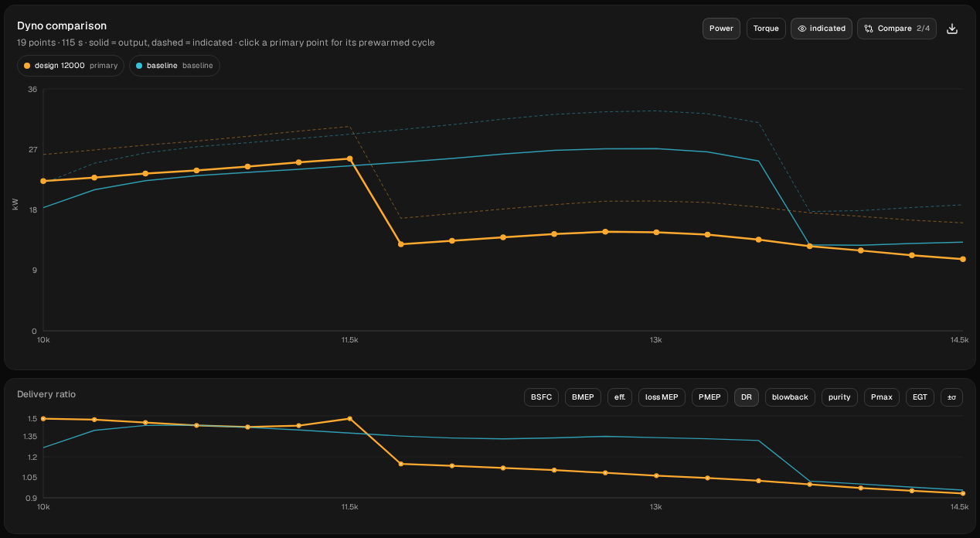The width and height of the screenshot is (980, 538).
Task: Click the kW axis label
Action: [x=15, y=204]
